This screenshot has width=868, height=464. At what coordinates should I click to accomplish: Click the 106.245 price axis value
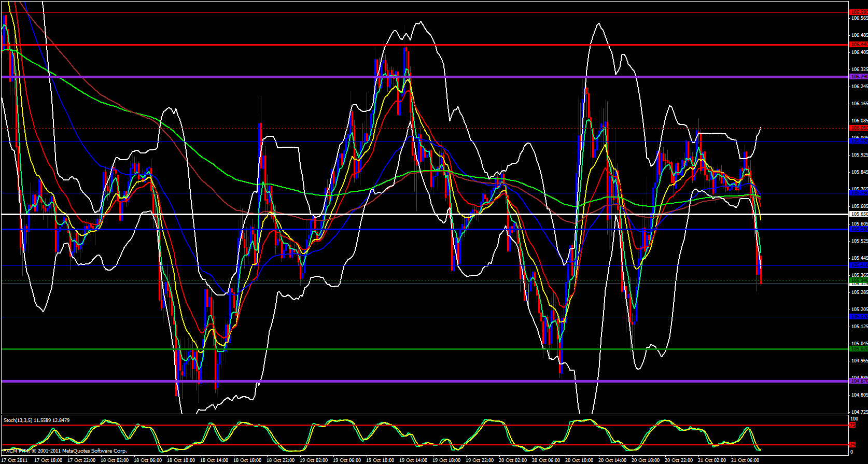click(x=859, y=87)
